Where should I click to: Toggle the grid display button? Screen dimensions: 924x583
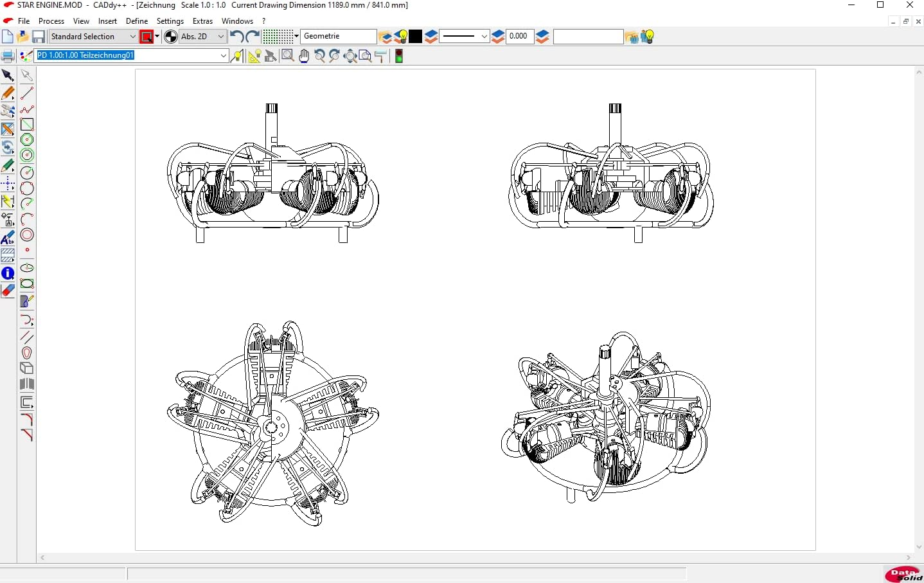click(276, 37)
